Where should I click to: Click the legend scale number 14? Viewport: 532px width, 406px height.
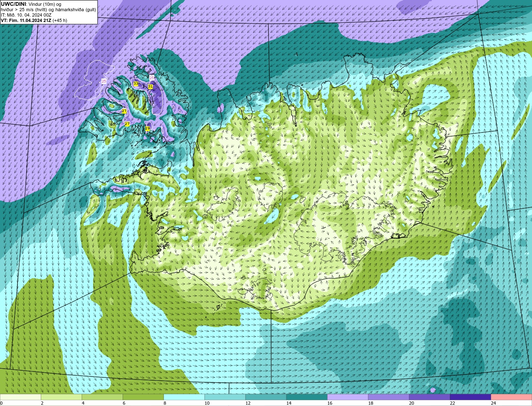[289, 403]
